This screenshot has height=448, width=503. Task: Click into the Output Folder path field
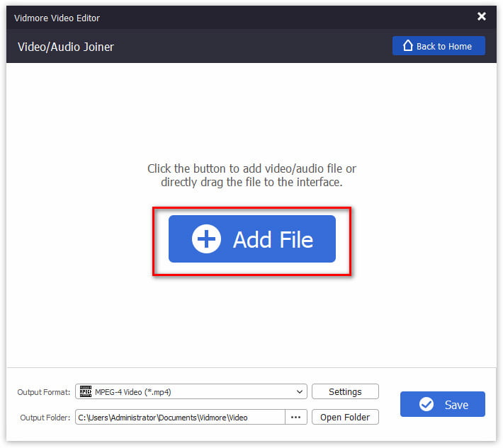[181, 417]
